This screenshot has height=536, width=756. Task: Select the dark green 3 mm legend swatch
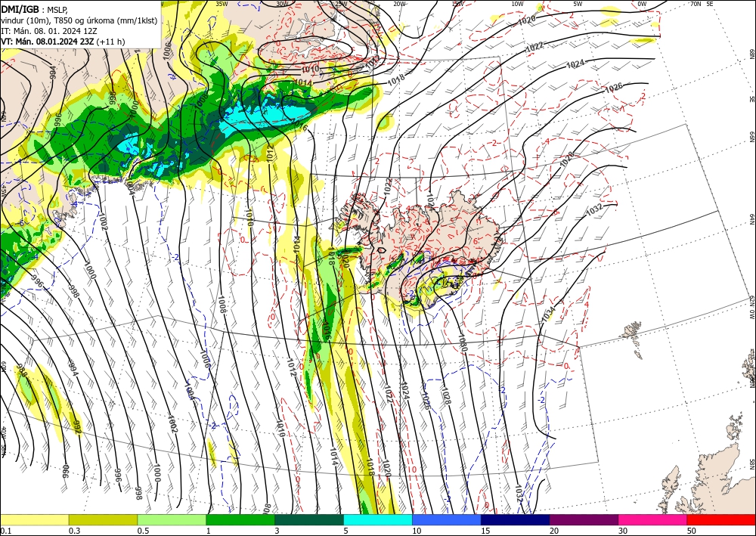[x=309, y=519]
